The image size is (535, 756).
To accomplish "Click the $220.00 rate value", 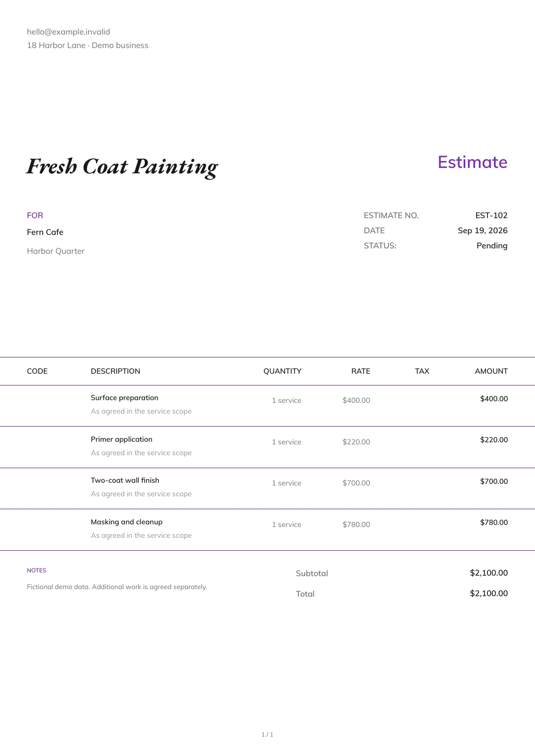I will point(356,442).
